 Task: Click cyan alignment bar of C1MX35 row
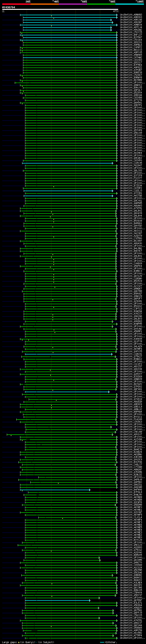[x=68, y=163]
